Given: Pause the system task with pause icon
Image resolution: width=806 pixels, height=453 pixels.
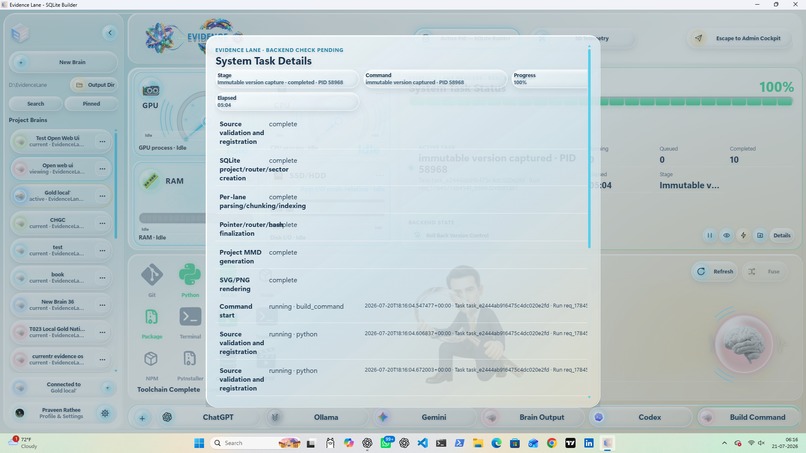Looking at the screenshot, I should (709, 235).
